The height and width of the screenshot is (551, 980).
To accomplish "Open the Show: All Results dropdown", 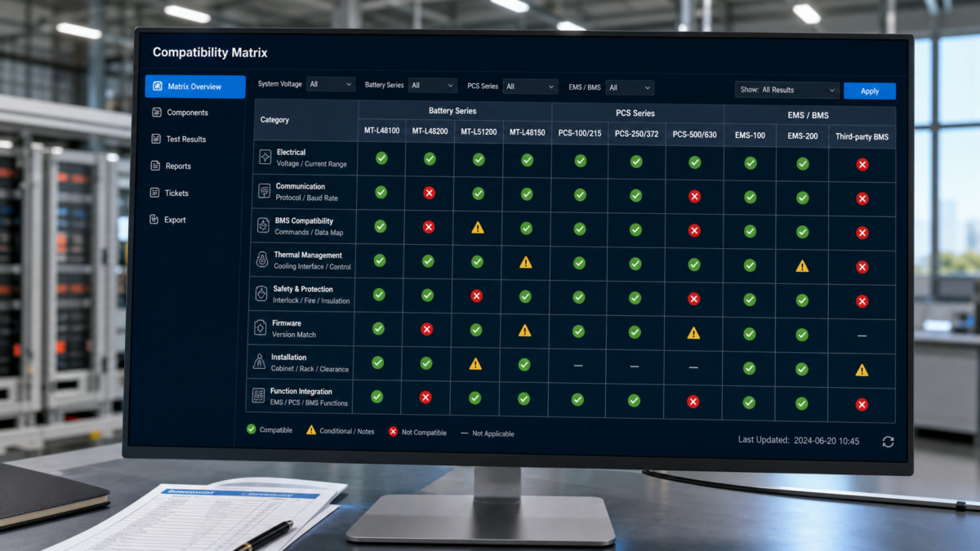I will coord(787,90).
